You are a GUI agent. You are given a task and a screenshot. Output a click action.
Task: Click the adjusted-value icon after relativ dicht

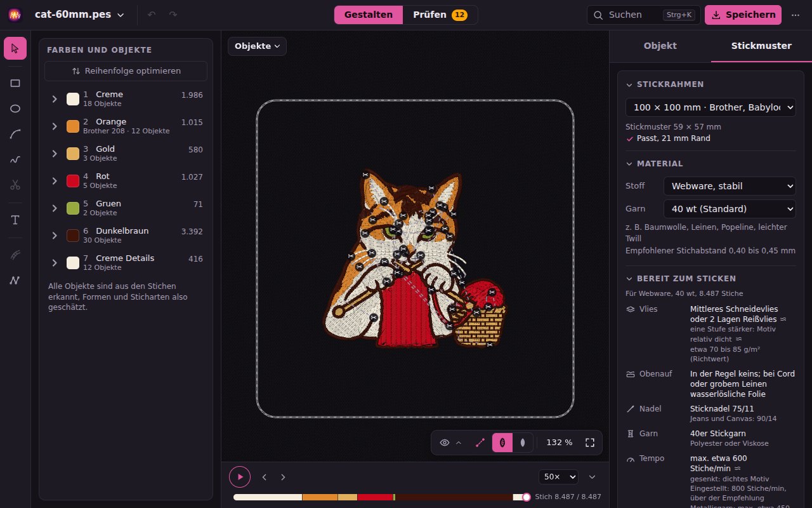coord(738,339)
